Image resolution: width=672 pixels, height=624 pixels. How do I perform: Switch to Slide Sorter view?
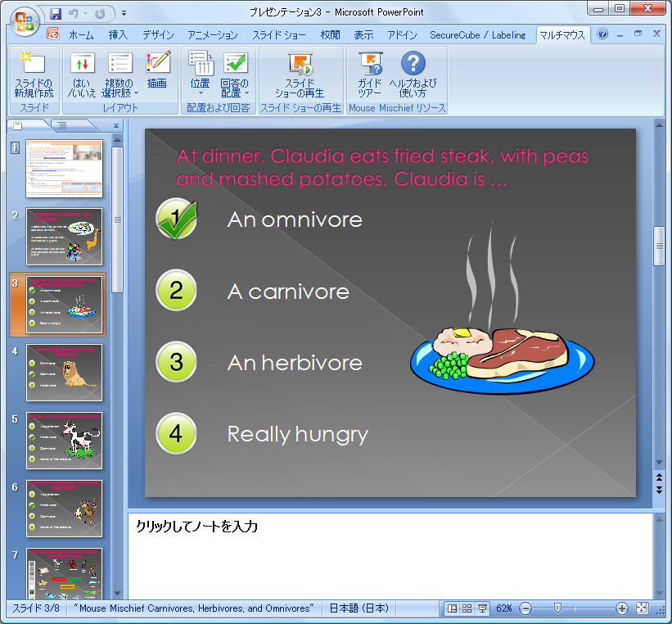pyautogui.click(x=468, y=608)
